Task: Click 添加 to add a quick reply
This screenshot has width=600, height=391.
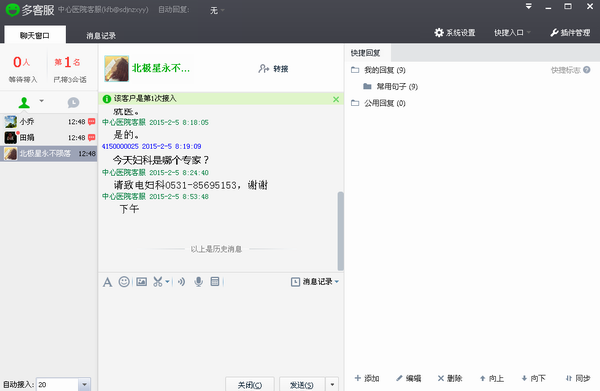Action: click(x=367, y=378)
